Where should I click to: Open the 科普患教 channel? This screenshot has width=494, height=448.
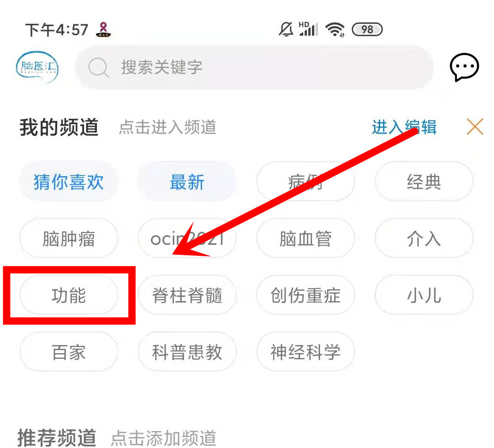(x=187, y=352)
